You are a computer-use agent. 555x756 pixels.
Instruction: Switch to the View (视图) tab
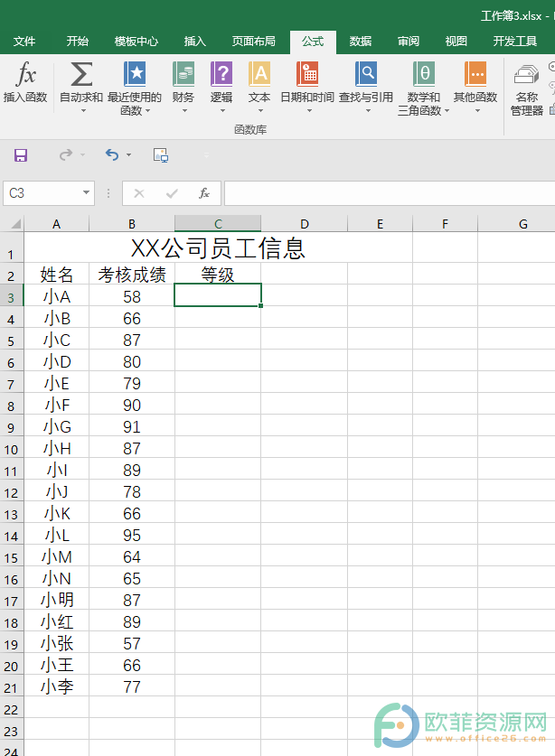456,42
